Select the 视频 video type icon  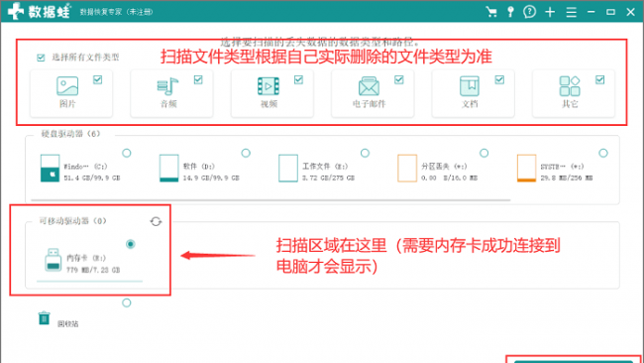coord(268,86)
